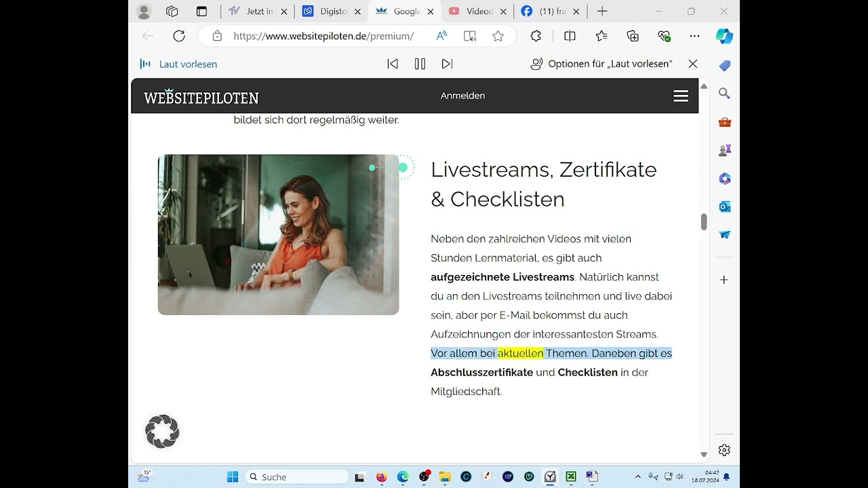This screenshot has width=868, height=488.
Task: Open the hamburger menu on Websitepiloten
Action: coord(681,96)
